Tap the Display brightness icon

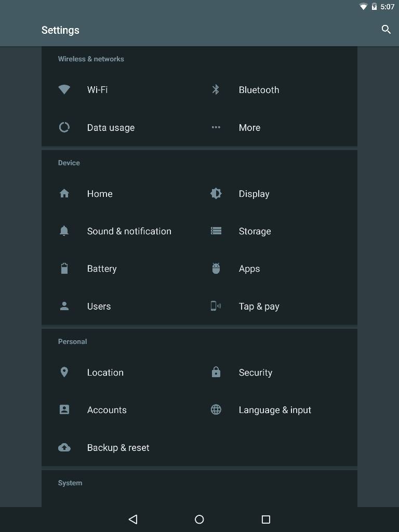click(x=216, y=193)
